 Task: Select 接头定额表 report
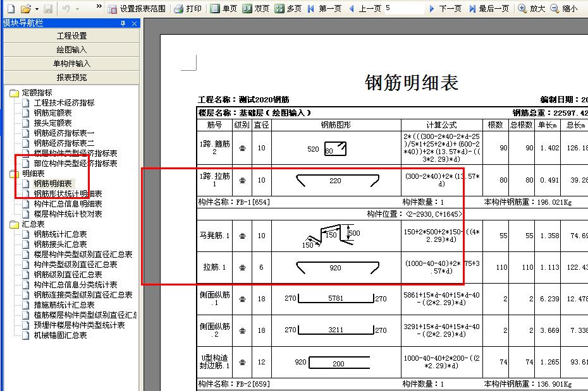click(x=52, y=123)
